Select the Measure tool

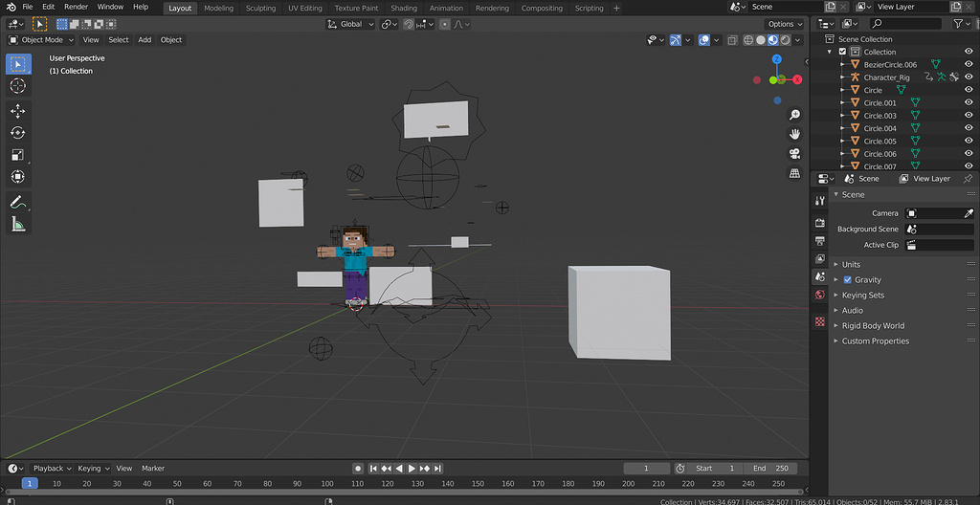18,224
